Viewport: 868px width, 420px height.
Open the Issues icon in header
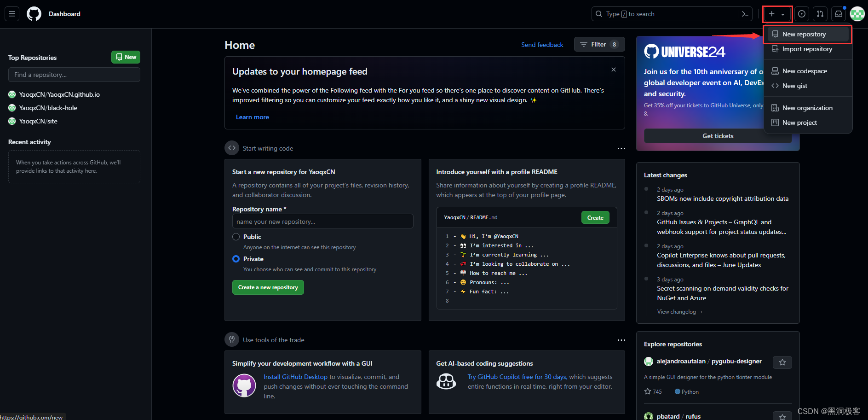pos(802,14)
